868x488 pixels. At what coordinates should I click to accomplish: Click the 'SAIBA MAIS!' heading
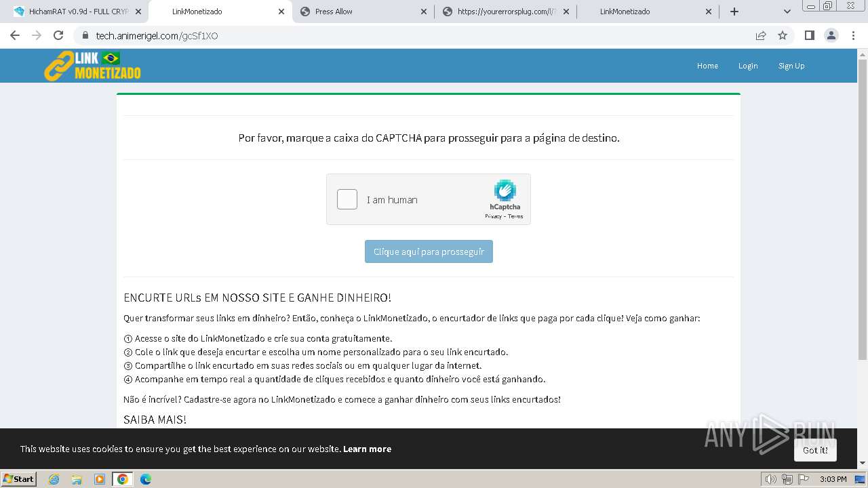155,420
